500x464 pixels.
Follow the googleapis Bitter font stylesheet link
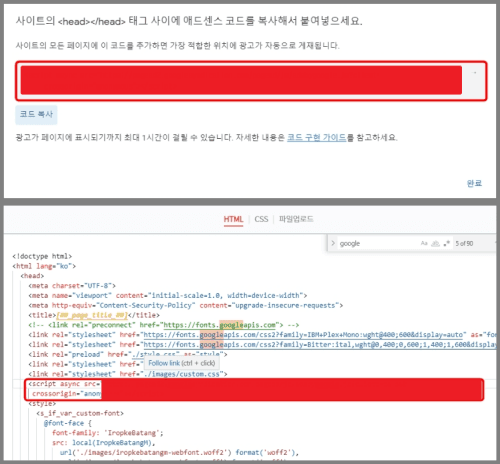tap(320, 345)
